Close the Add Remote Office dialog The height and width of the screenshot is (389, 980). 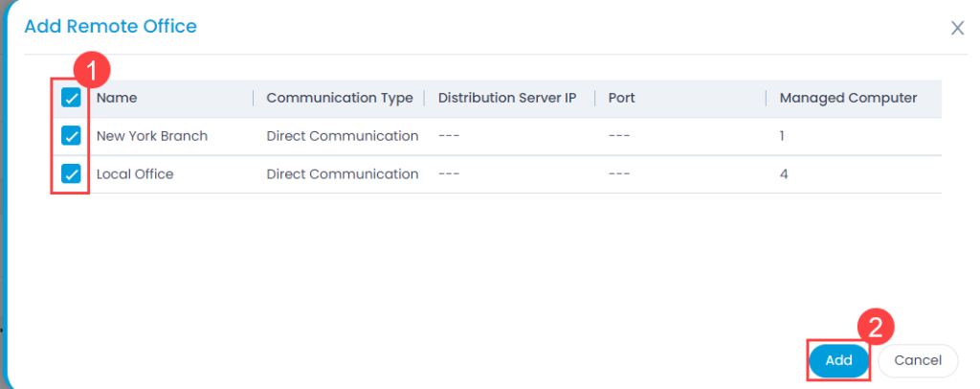[x=957, y=28]
